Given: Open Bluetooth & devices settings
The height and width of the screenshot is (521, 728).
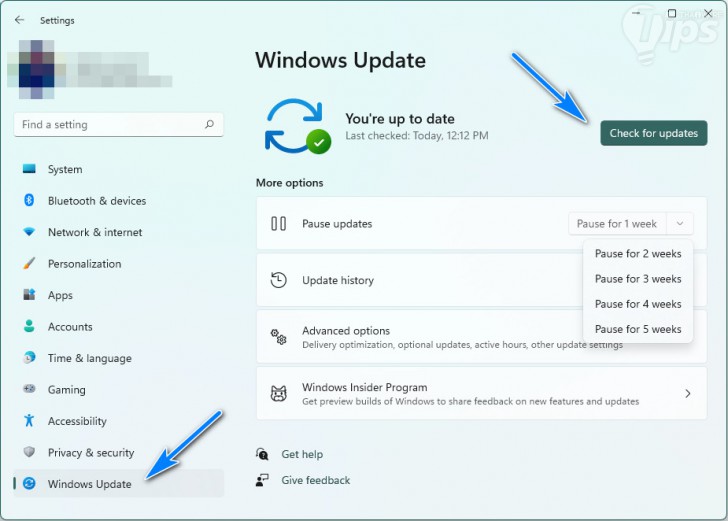Looking at the screenshot, I should point(118,201).
